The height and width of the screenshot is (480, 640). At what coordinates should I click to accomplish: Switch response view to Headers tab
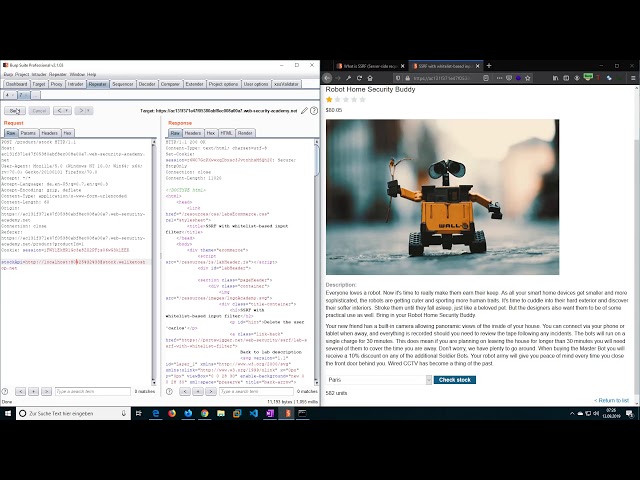[x=193, y=133]
